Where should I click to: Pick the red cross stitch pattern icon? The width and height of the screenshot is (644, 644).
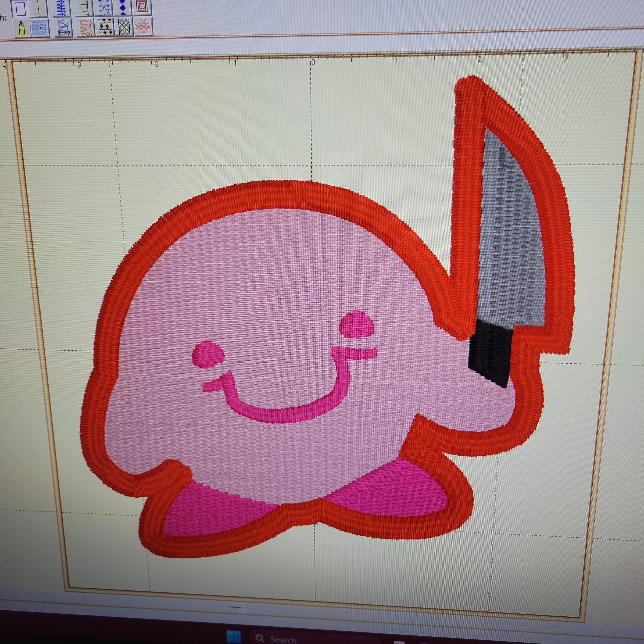click(143, 27)
